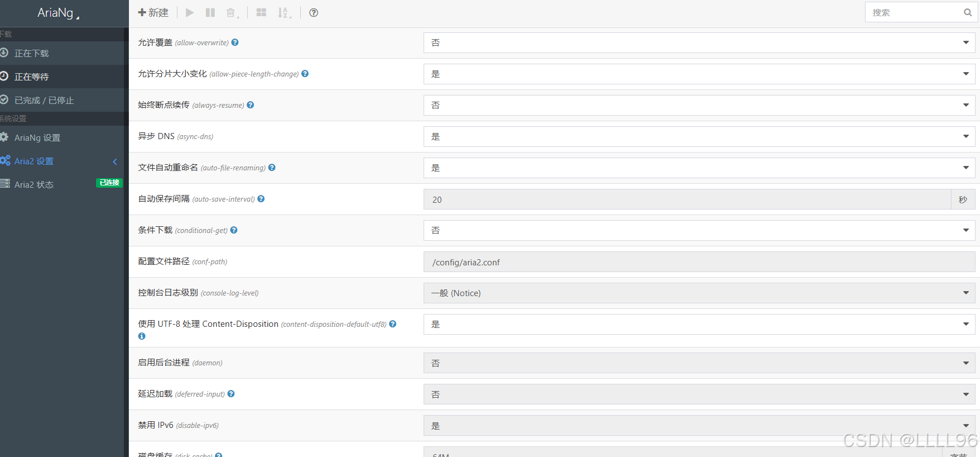Go to 正在下载 downloading list

61,53
